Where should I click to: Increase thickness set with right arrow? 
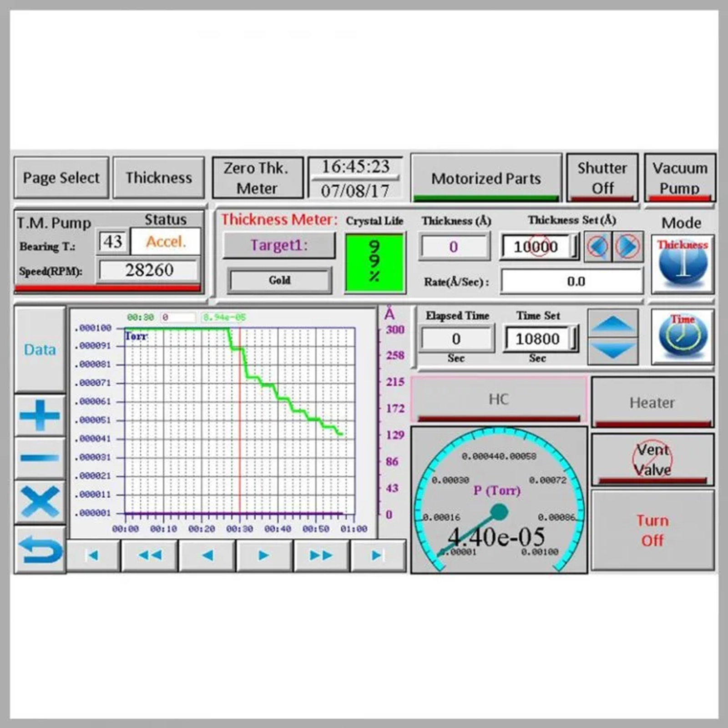627,247
